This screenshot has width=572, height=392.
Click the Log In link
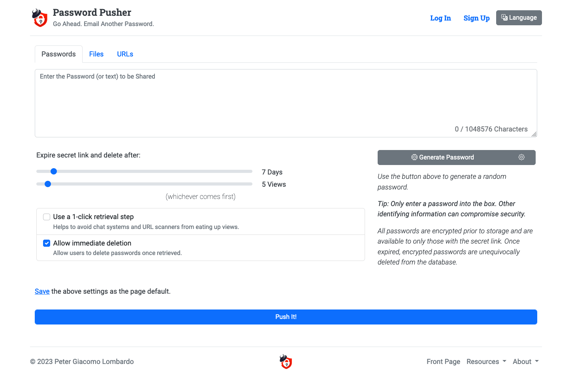[x=440, y=18]
